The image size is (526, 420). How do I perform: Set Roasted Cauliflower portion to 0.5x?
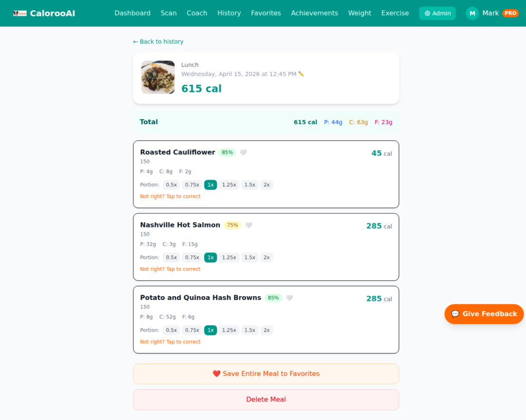tap(171, 185)
